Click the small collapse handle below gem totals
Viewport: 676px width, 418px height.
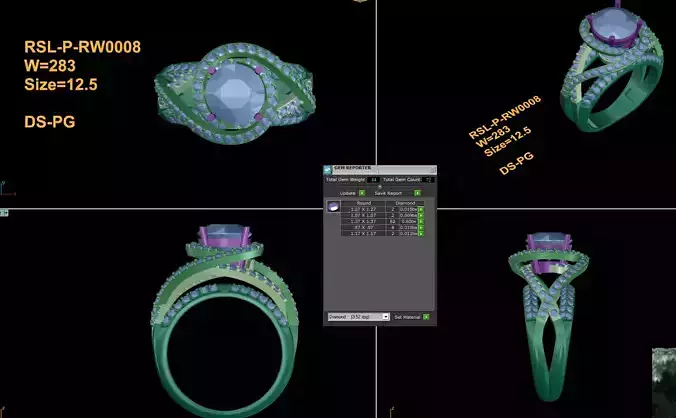380,187
